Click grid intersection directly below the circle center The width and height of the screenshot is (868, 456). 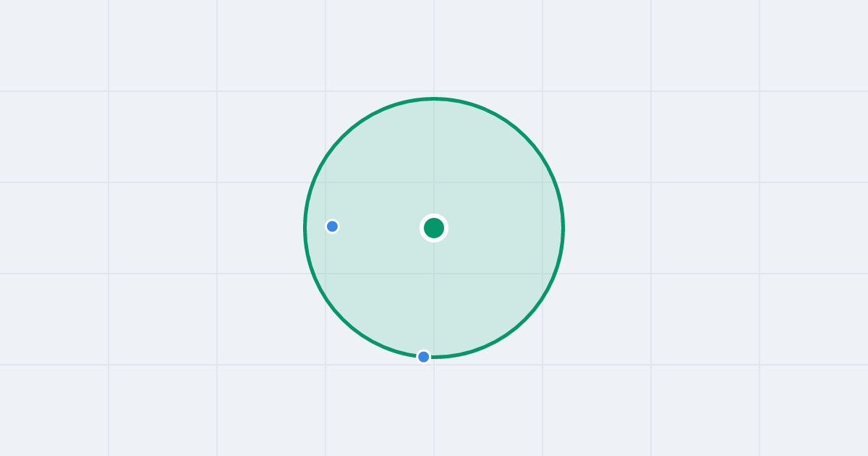[x=434, y=274]
